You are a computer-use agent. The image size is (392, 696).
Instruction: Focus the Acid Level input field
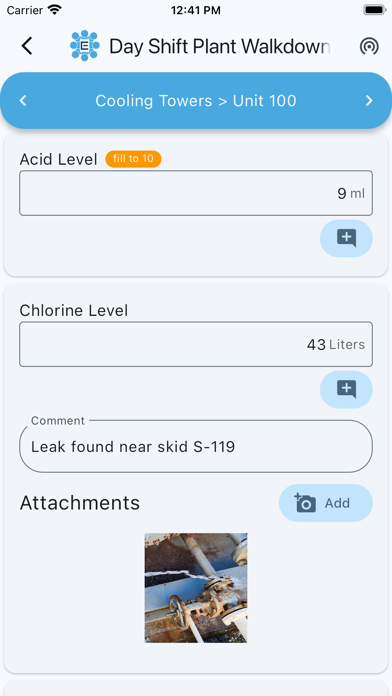click(196, 193)
